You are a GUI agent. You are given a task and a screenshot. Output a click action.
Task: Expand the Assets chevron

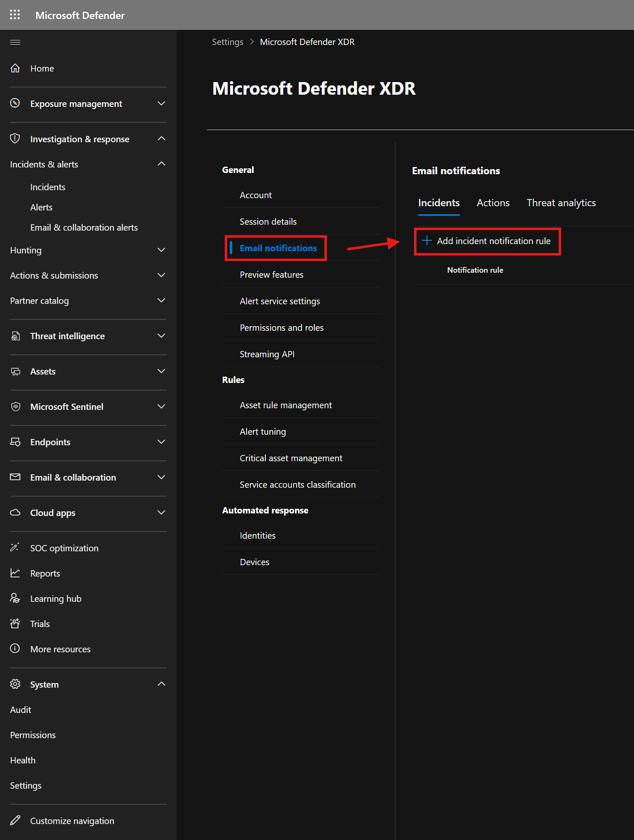(161, 371)
